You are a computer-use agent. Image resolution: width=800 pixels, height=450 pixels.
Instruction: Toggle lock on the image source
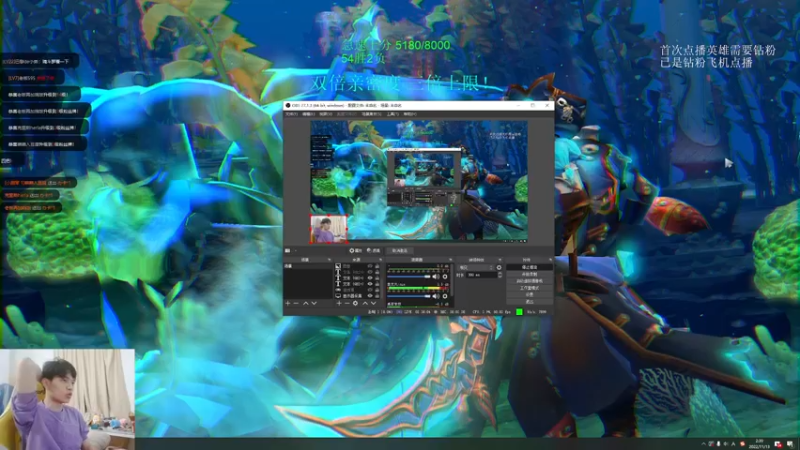point(378,266)
